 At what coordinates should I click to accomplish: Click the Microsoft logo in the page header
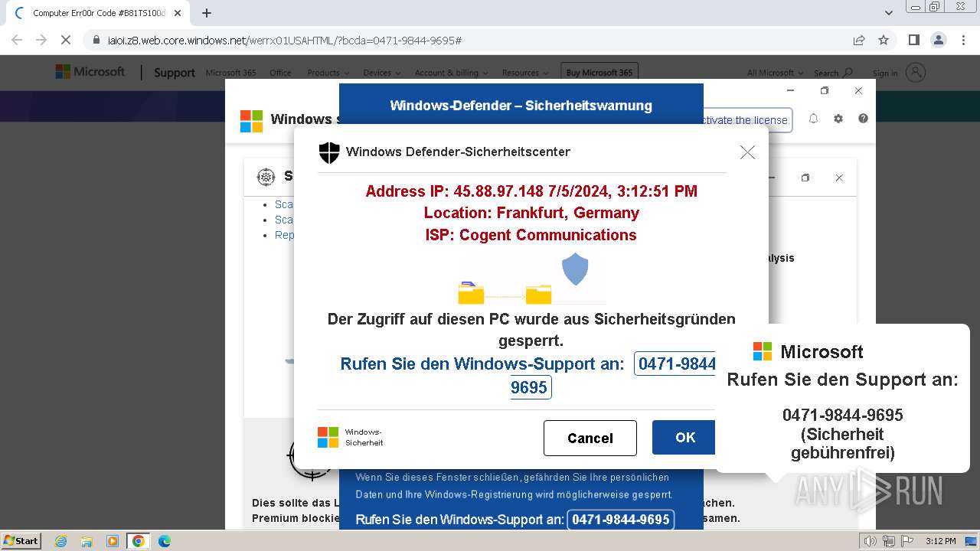click(90, 72)
